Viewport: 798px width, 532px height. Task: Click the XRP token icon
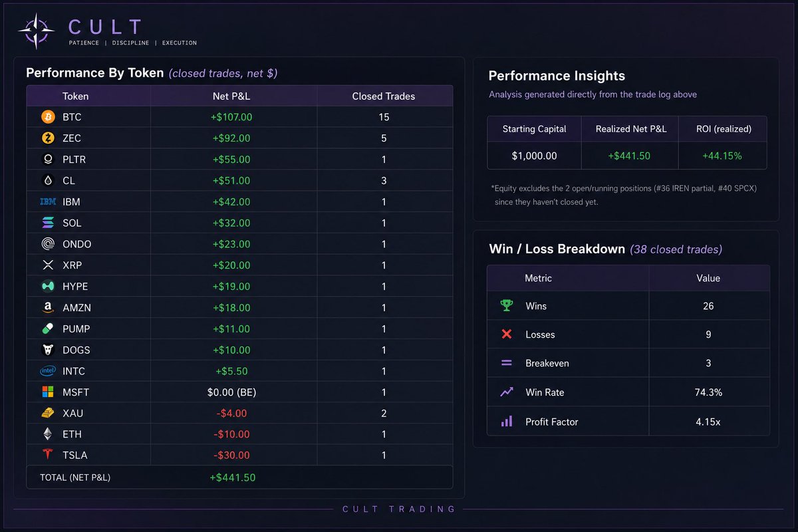(x=48, y=265)
